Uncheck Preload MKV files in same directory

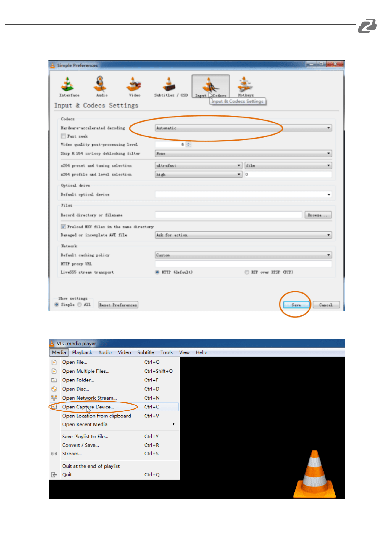(x=63, y=227)
